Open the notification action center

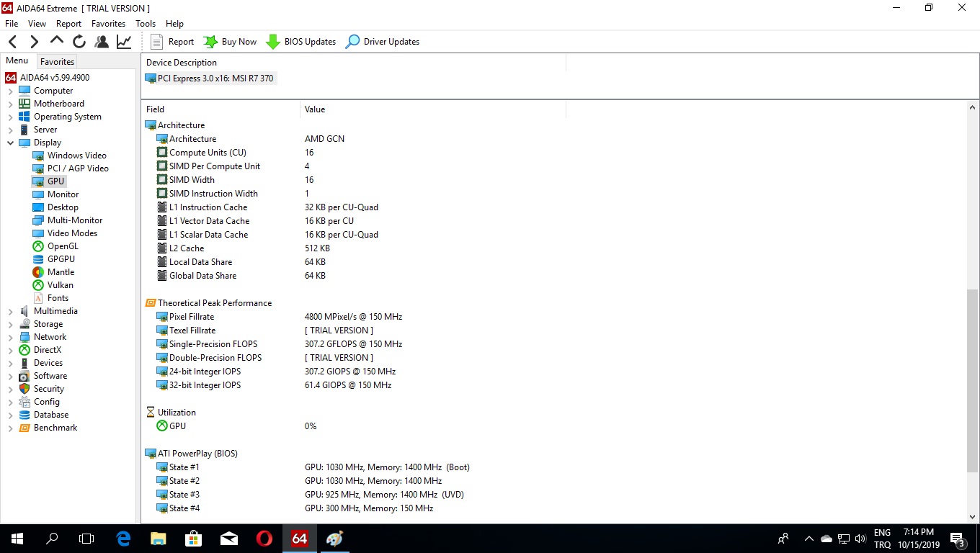(x=958, y=539)
